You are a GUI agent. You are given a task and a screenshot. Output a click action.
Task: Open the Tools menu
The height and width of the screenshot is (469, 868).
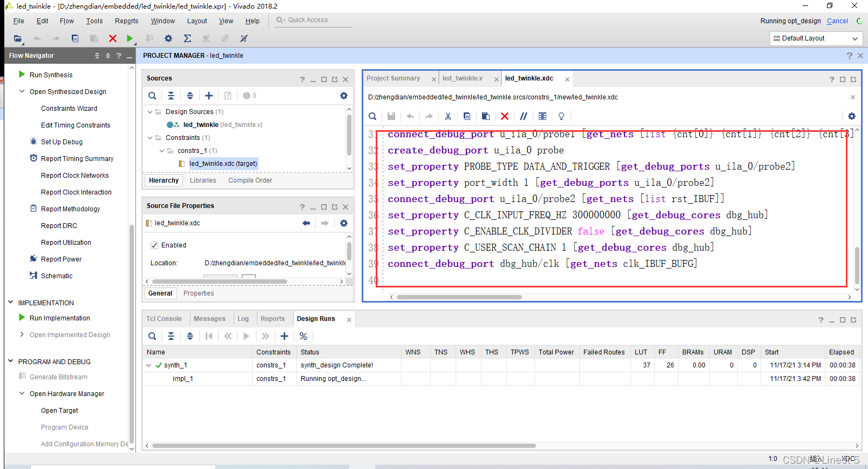point(94,21)
